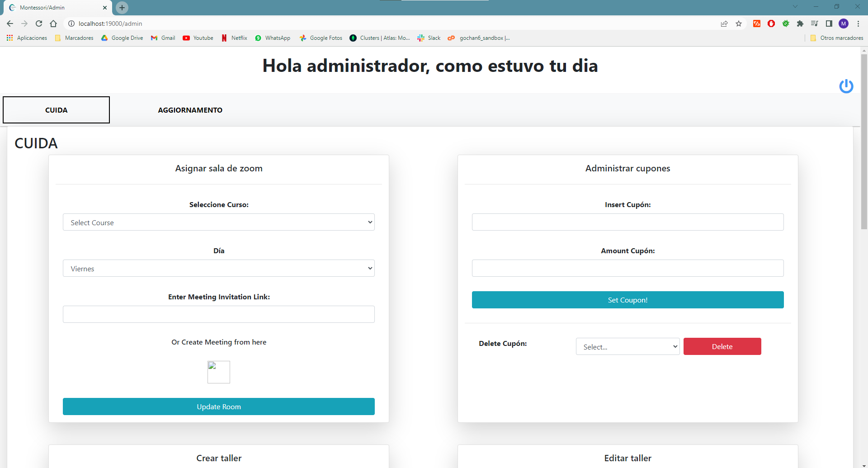Close the Montessori/Admin tab
The image size is (868, 468).
tap(105, 8)
